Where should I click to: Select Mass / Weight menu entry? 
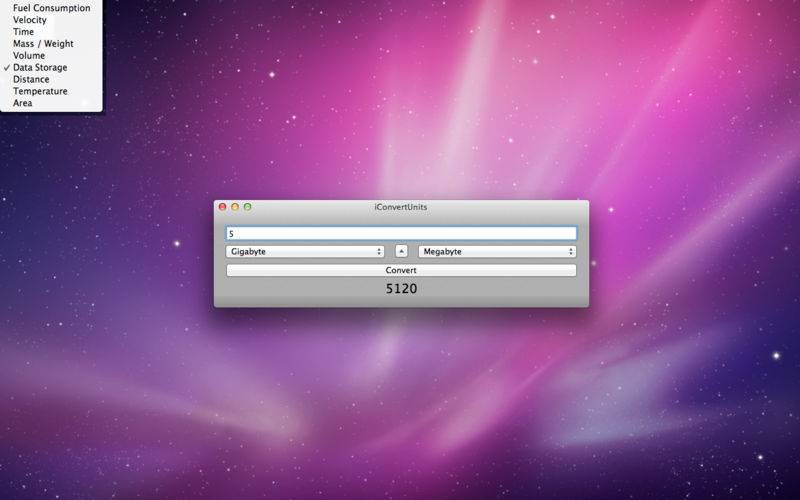51,44
